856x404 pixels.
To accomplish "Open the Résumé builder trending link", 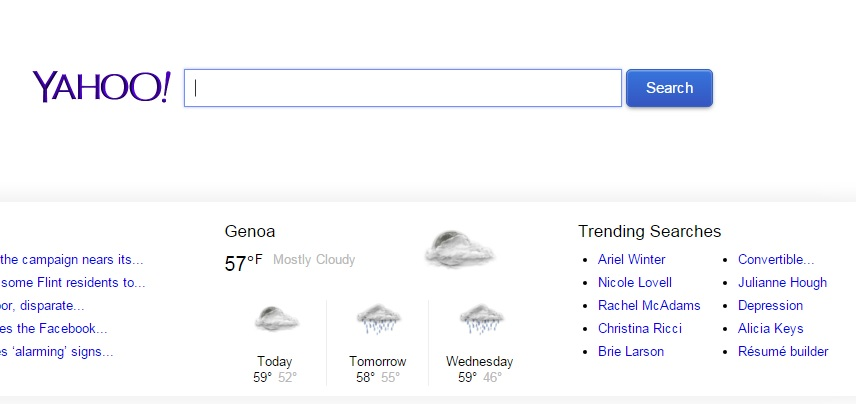I will point(782,351).
